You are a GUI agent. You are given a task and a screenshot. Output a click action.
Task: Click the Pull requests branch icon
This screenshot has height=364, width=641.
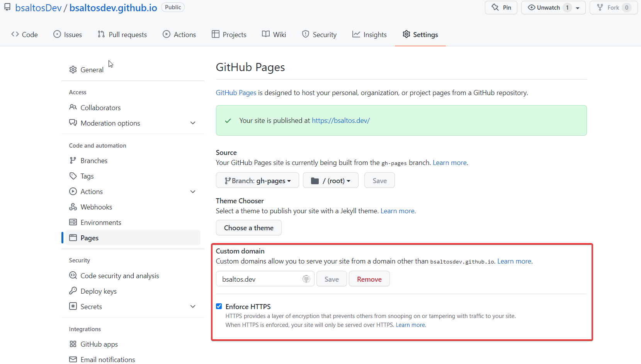[101, 34]
